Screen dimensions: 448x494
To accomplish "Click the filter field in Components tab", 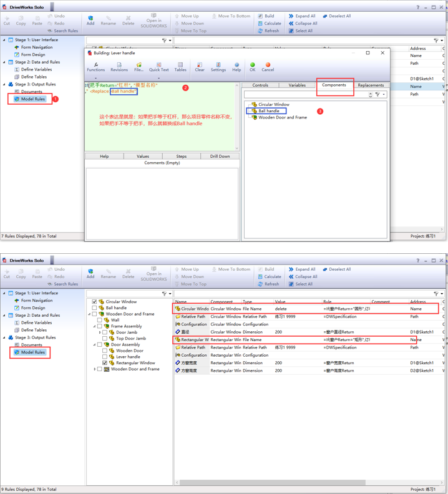I will 306,95.
